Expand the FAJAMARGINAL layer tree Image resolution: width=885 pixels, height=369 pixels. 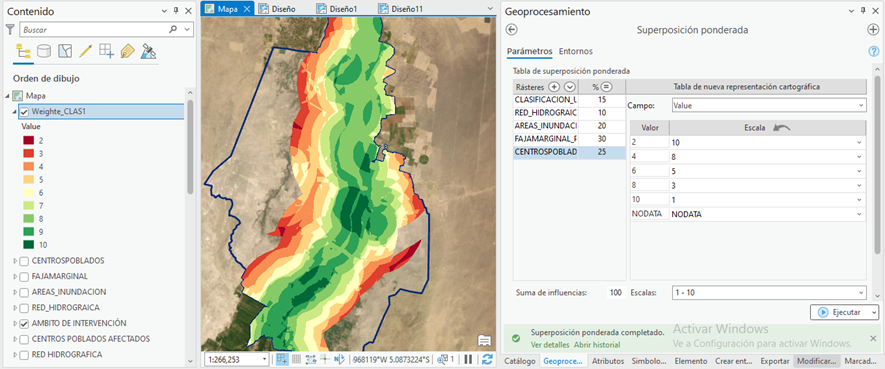click(x=15, y=277)
